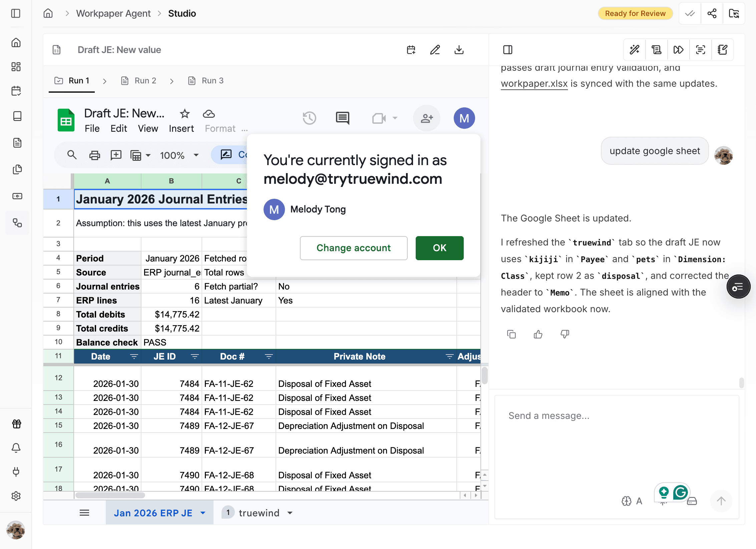Expand the video call options chevron
This screenshot has height=549, width=756.
(395, 118)
